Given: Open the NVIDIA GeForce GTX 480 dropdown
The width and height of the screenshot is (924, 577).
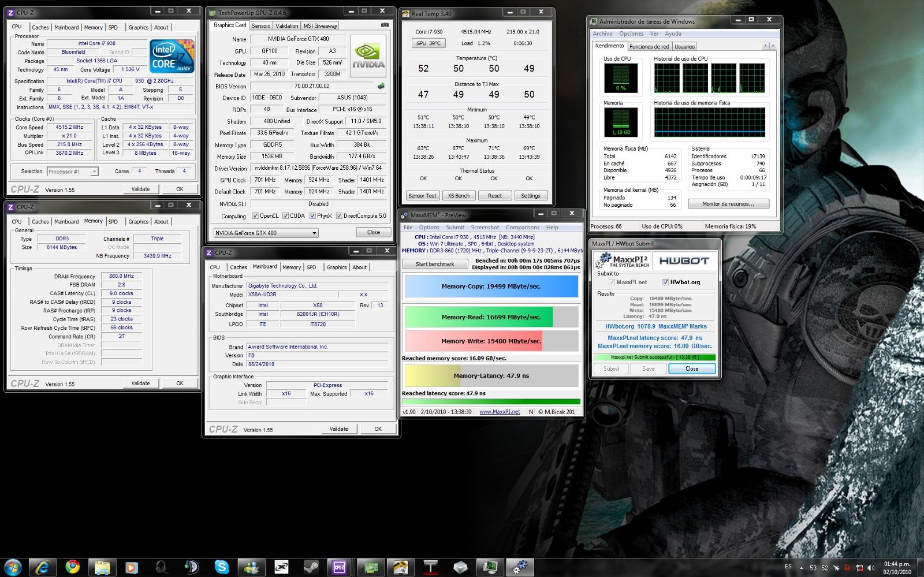Looking at the screenshot, I should click(x=266, y=233).
